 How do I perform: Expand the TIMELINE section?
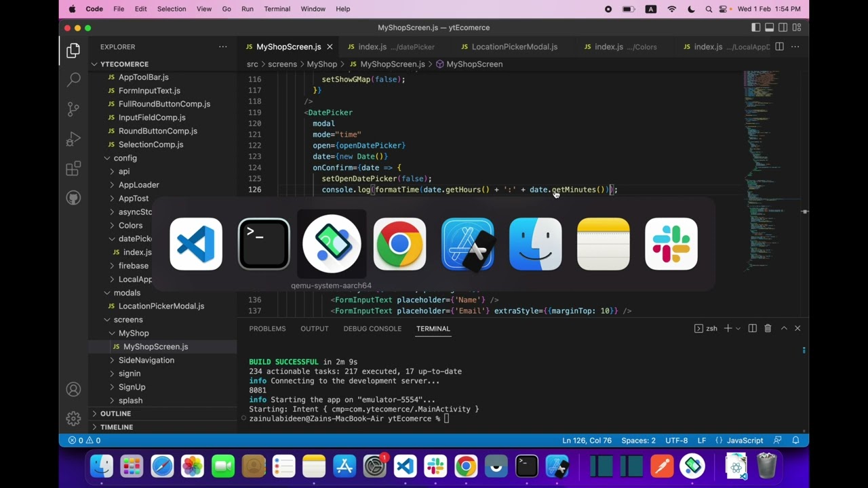click(x=117, y=427)
